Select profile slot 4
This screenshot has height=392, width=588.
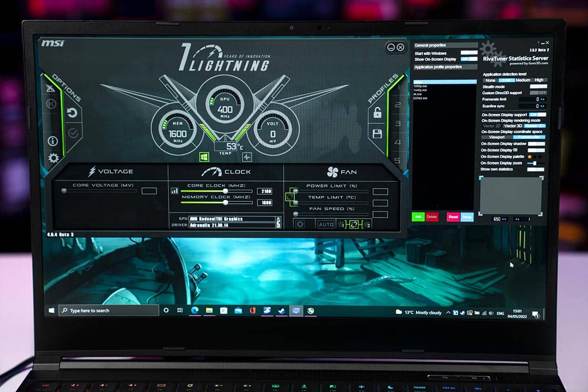pyautogui.click(x=398, y=142)
